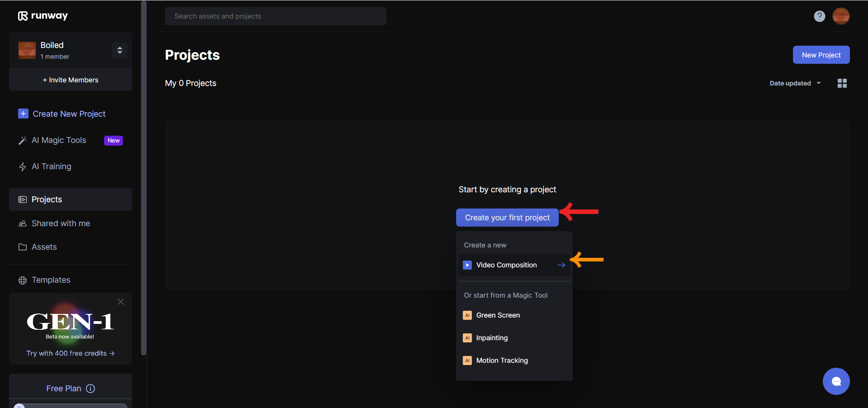Choose Inpainting magic tool
868x408 pixels.
coord(514,338)
